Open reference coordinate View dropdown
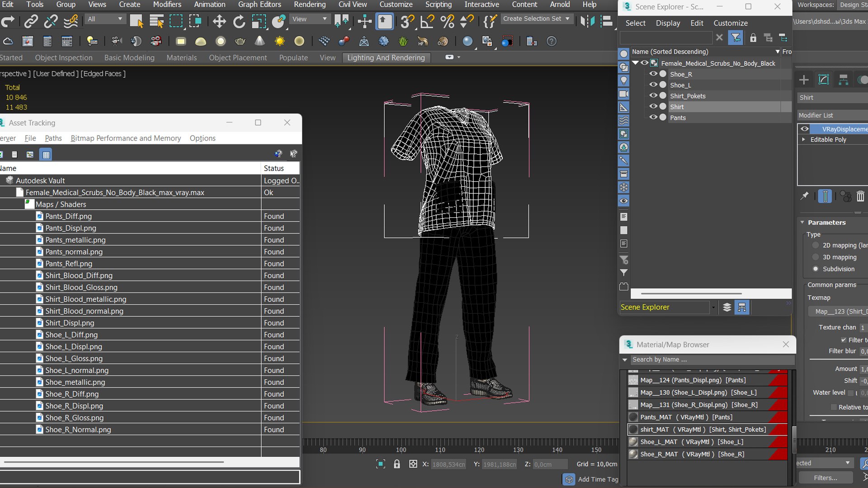This screenshot has height=488, width=868. pyautogui.click(x=309, y=19)
